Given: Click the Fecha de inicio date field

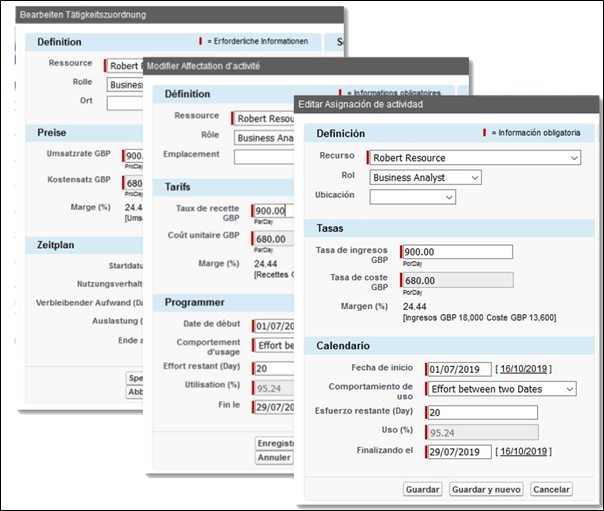Looking at the screenshot, I should tap(458, 368).
